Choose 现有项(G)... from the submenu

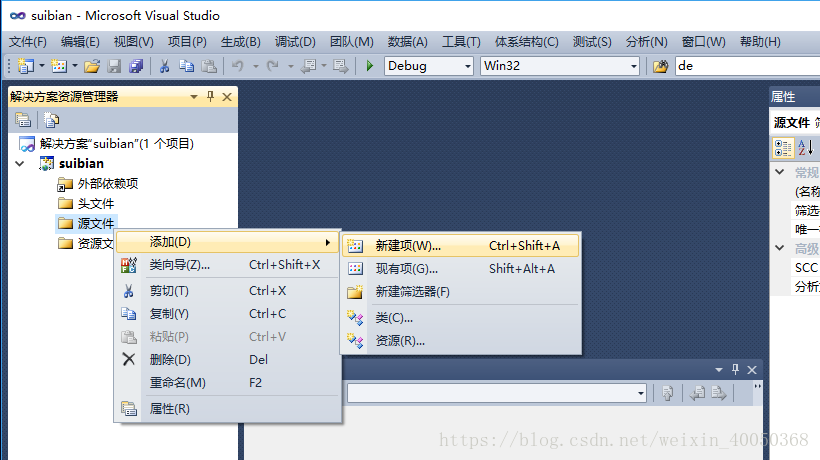[x=460, y=269]
